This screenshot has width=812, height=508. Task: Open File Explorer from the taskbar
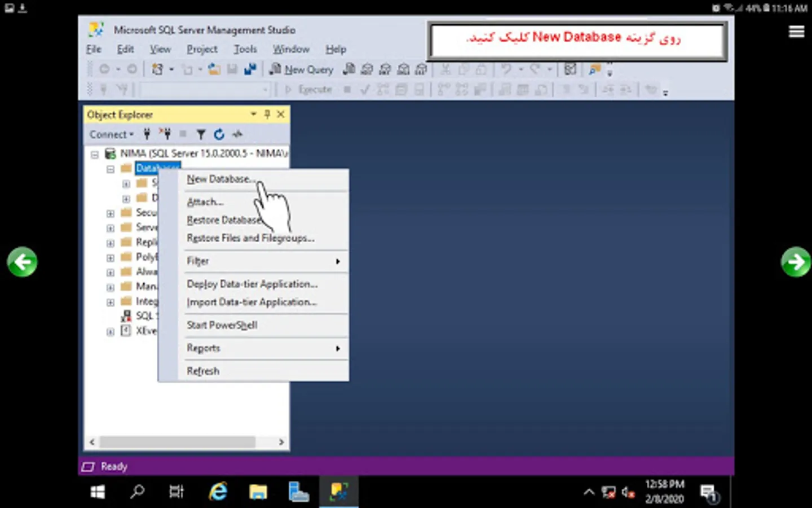coord(258,492)
